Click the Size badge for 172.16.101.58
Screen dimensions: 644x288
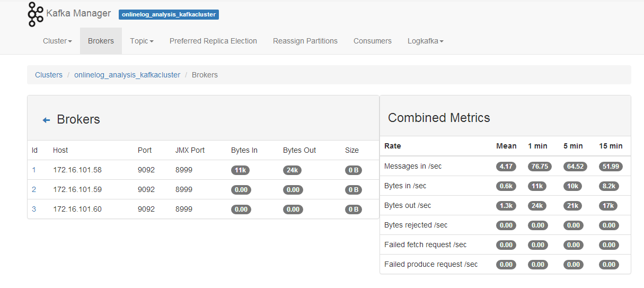click(x=354, y=170)
